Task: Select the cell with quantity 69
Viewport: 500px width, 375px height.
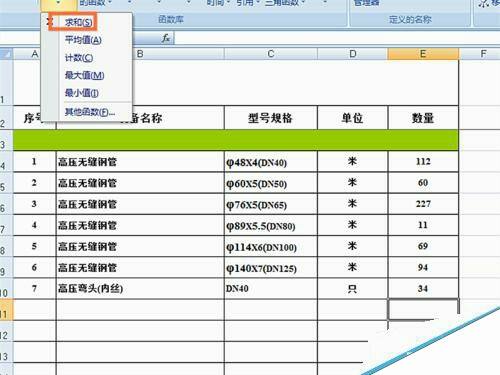Action: [x=423, y=246]
